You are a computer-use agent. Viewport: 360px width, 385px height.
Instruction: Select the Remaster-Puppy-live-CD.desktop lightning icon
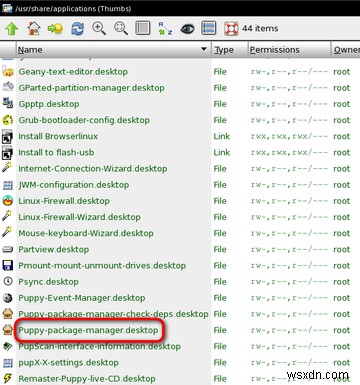[8, 378]
